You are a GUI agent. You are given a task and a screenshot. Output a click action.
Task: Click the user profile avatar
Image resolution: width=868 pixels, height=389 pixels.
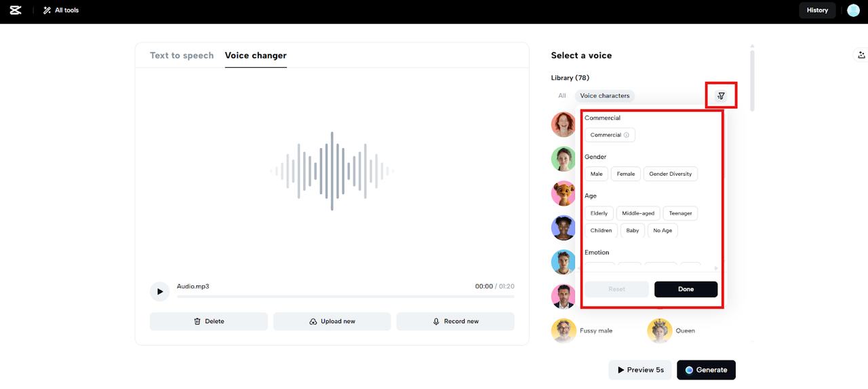(x=853, y=10)
